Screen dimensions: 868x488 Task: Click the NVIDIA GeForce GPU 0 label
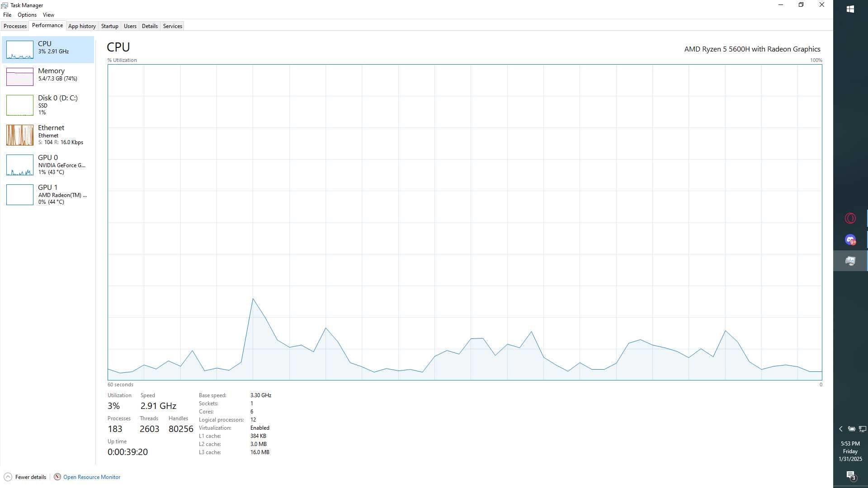pyautogui.click(x=62, y=165)
